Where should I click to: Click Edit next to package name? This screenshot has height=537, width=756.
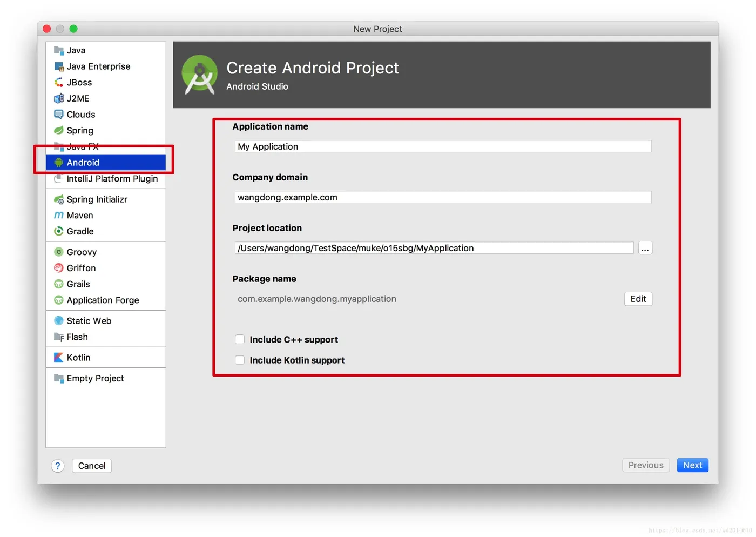[638, 299]
